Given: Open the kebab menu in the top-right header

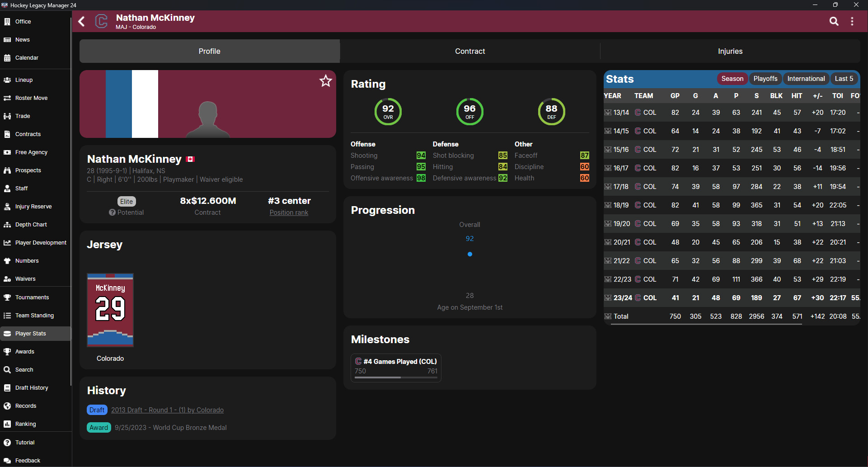Looking at the screenshot, I should point(853,21).
